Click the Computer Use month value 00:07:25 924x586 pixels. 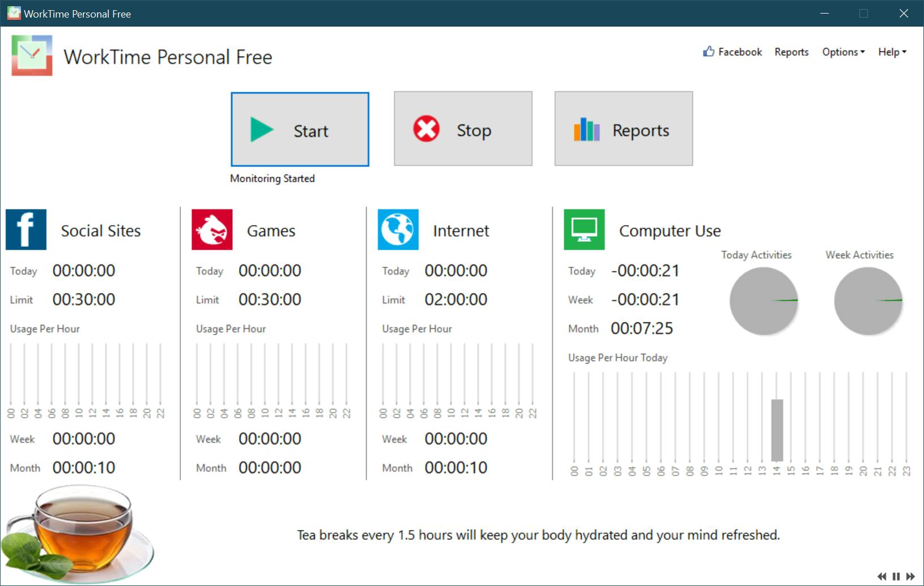(642, 328)
